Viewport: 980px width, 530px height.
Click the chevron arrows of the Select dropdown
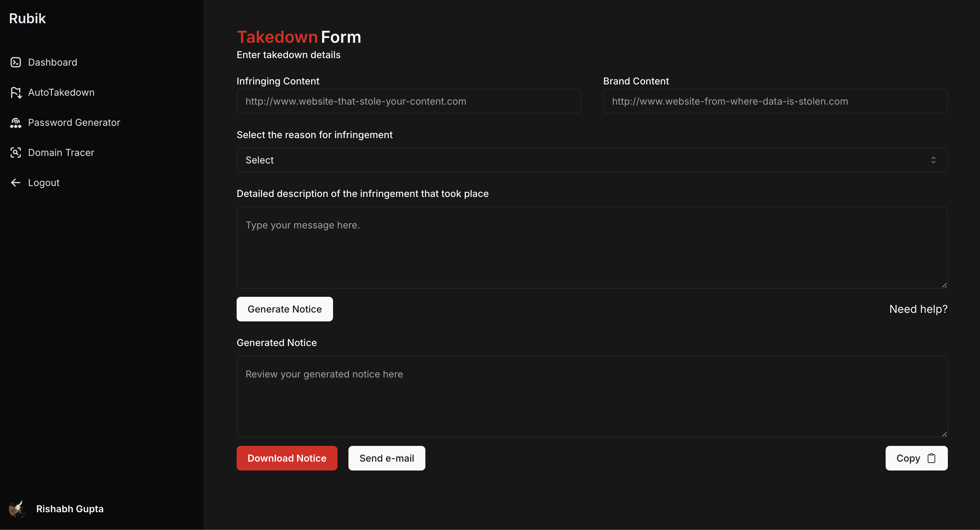pyautogui.click(x=933, y=160)
